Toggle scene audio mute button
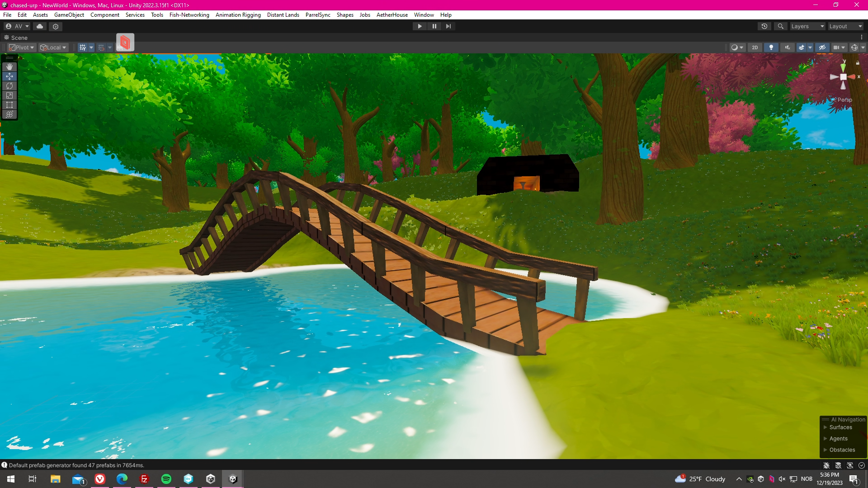Viewport: 868px width, 488px height. (788, 47)
